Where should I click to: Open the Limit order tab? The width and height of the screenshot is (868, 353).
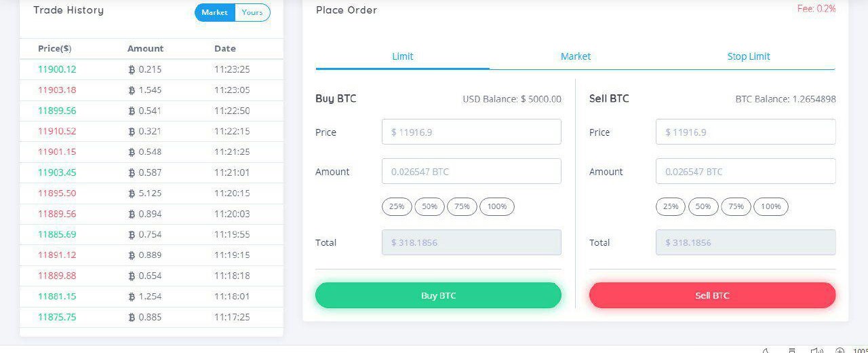point(402,56)
